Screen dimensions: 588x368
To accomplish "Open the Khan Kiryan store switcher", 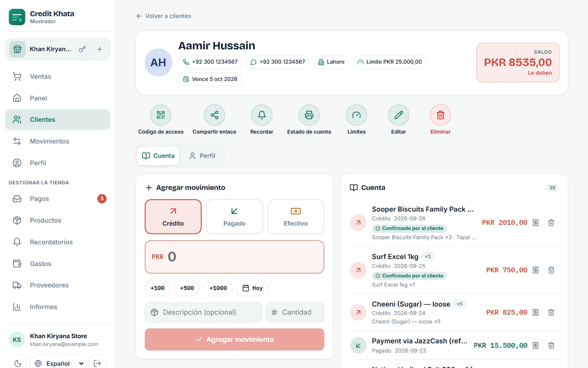I will [x=41, y=49].
